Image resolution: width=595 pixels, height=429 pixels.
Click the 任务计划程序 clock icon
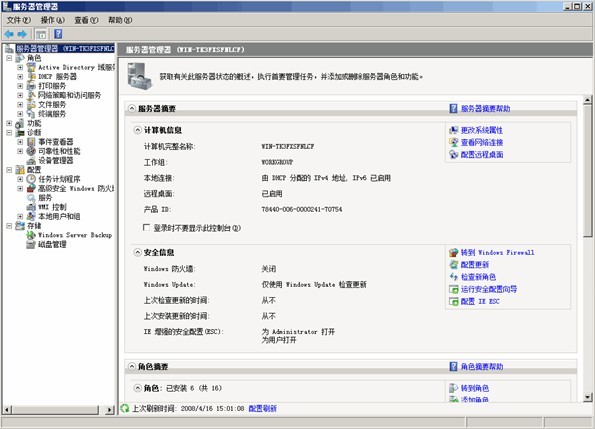[31, 179]
